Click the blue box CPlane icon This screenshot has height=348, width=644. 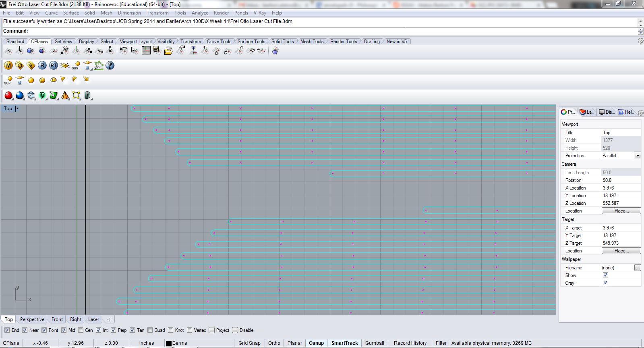(x=275, y=51)
